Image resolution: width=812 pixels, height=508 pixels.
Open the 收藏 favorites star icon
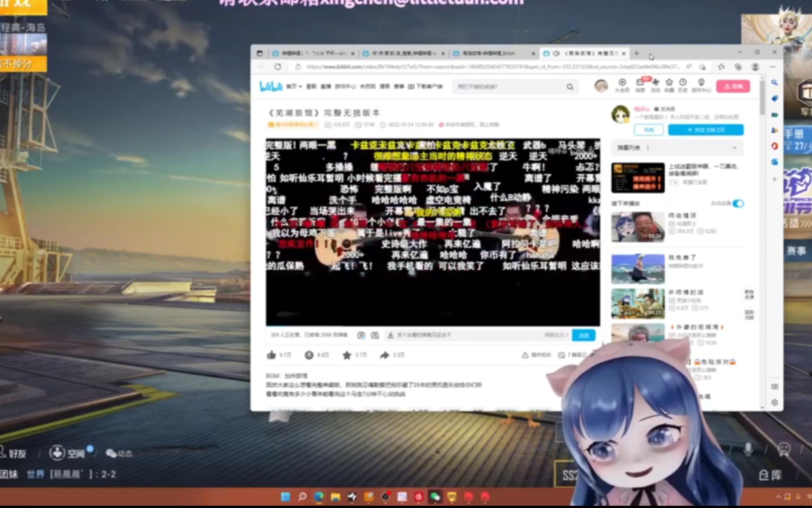669,85
